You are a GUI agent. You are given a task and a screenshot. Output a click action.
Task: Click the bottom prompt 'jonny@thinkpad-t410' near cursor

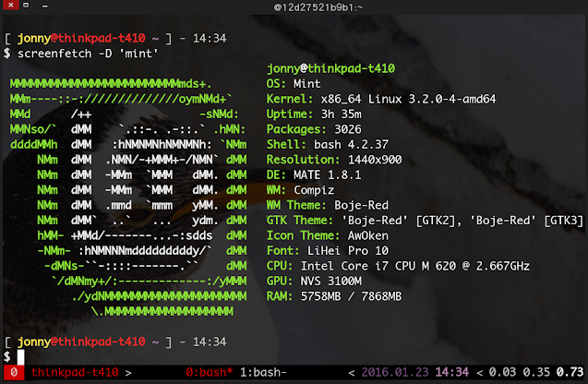coord(81,342)
